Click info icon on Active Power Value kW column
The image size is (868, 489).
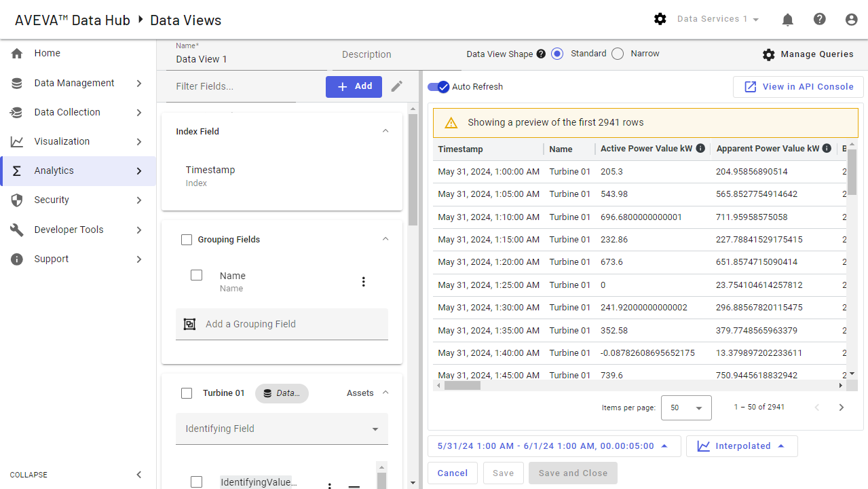click(700, 149)
